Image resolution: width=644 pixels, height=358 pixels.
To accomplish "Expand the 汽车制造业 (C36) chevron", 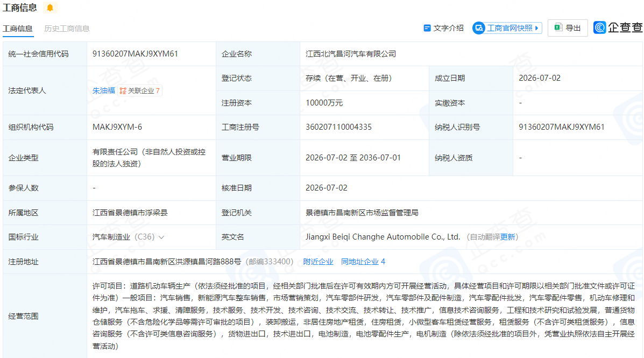I will coord(161,237).
